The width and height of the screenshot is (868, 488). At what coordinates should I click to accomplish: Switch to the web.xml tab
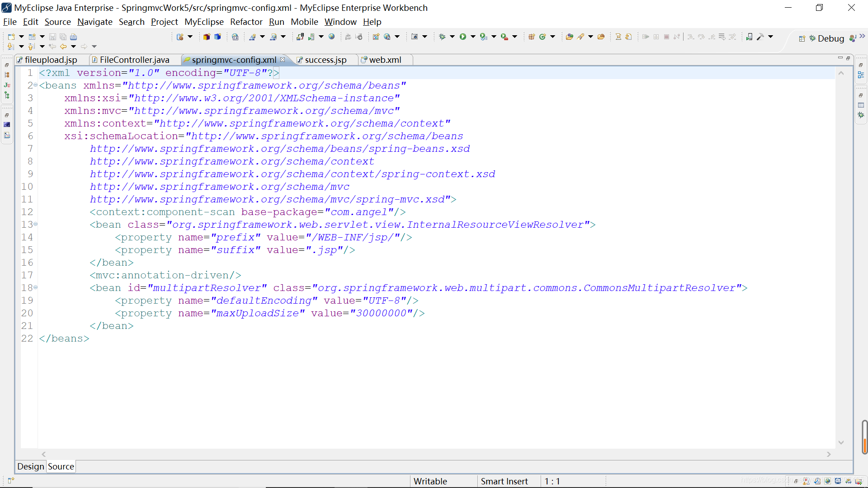385,60
